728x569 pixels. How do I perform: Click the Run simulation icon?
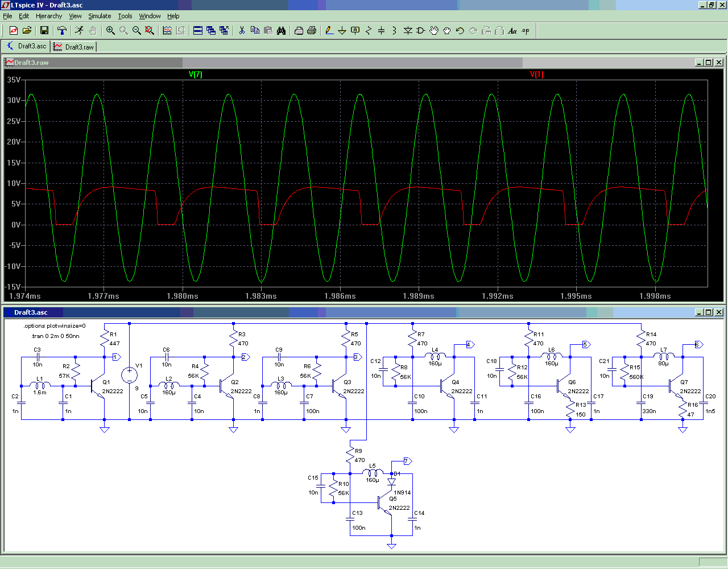[79, 31]
